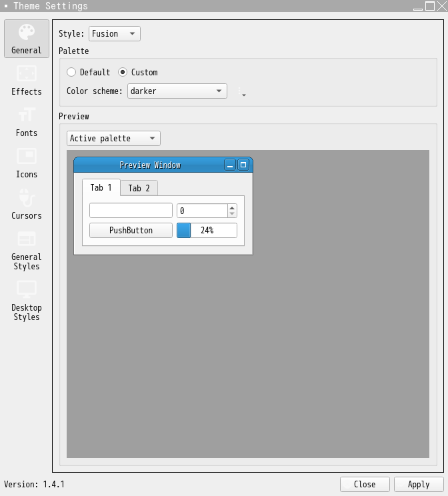Click the Close button
The width and height of the screenshot is (448, 496).
(x=365, y=484)
